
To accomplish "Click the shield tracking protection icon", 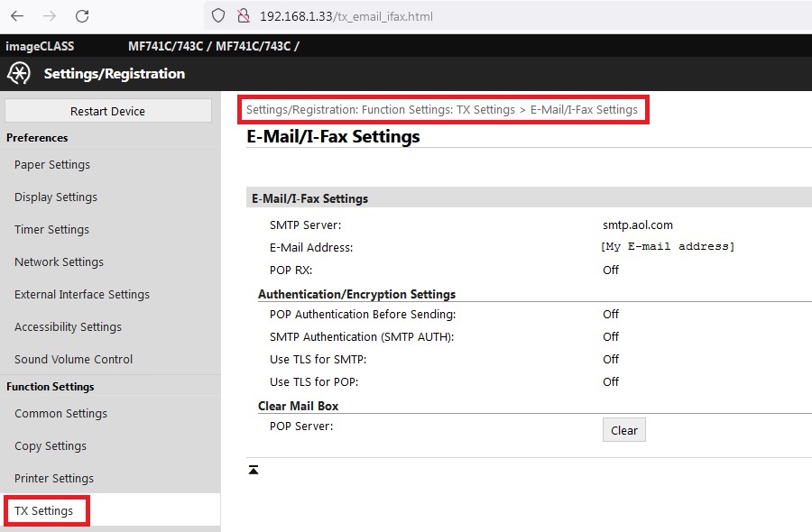I will point(217,16).
